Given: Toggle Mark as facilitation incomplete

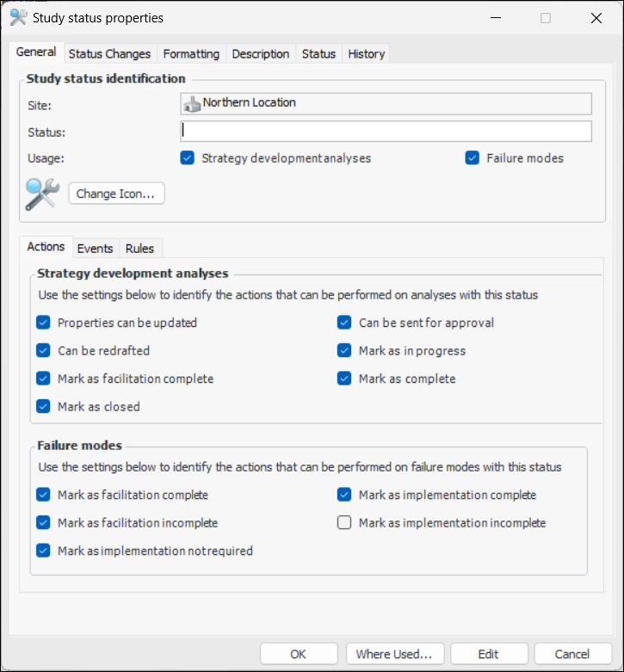Looking at the screenshot, I should (x=43, y=522).
